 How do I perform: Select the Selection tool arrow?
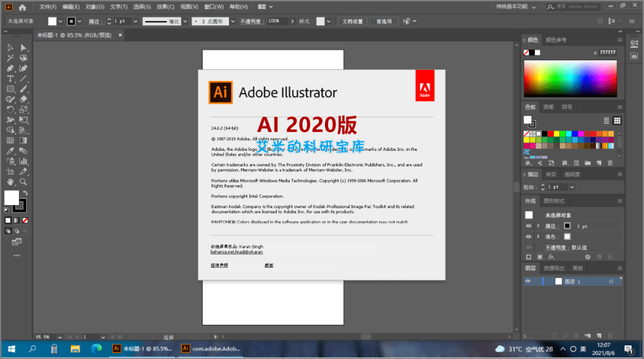click(x=10, y=48)
